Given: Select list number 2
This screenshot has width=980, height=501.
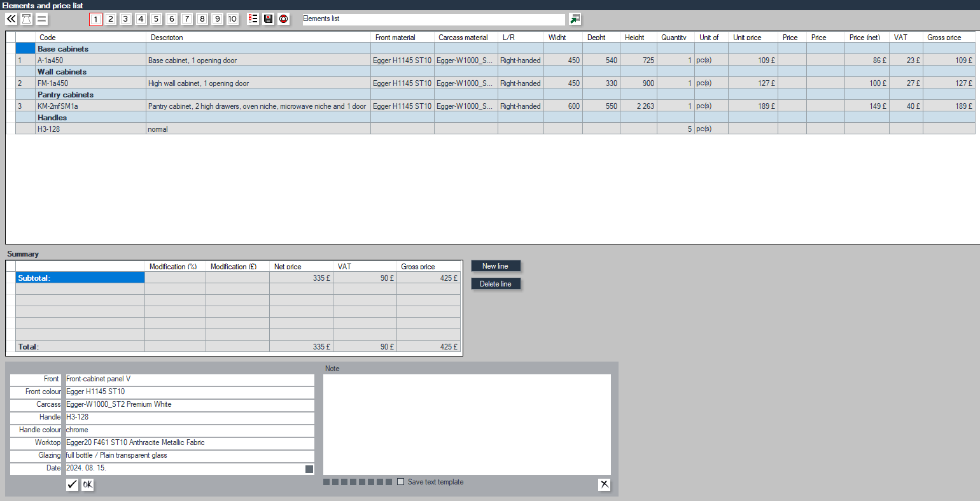Looking at the screenshot, I should click(x=111, y=19).
